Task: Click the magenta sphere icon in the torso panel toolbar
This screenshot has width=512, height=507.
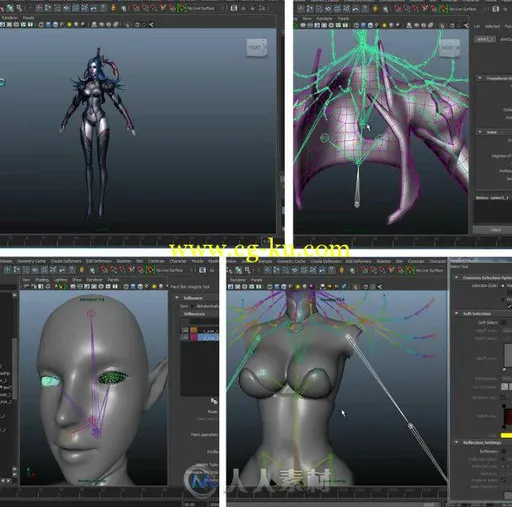Action: [x=311, y=286]
